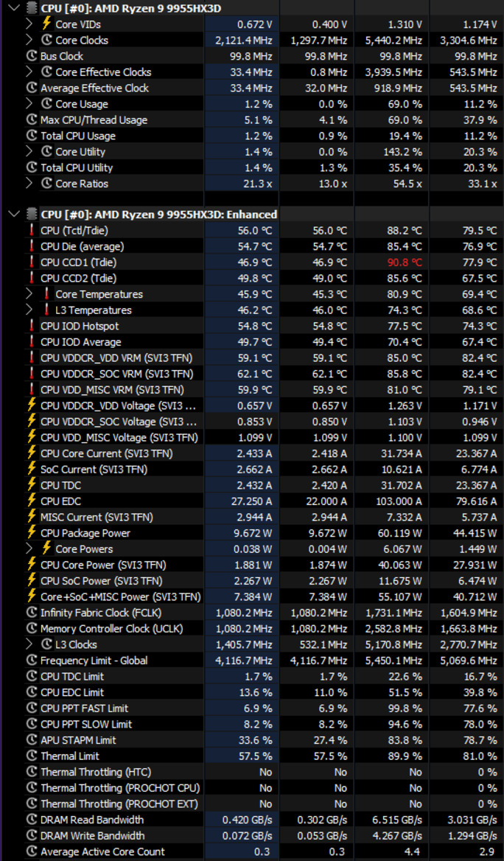Select the Average Active Core Count row

(x=252, y=851)
